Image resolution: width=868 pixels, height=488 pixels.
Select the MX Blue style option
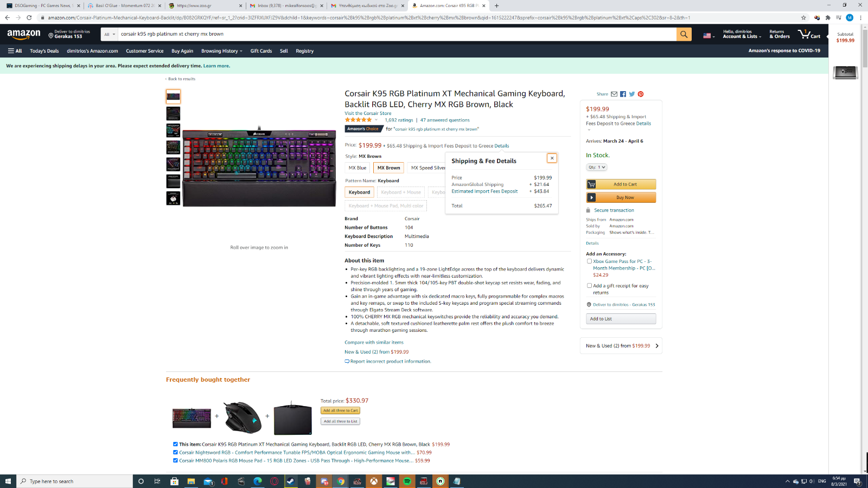[358, 168]
